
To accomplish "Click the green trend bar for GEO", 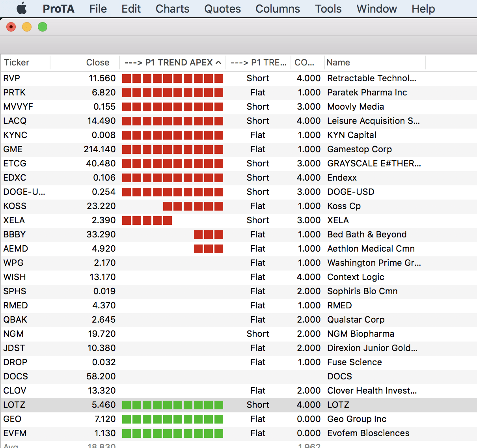I will tap(173, 419).
